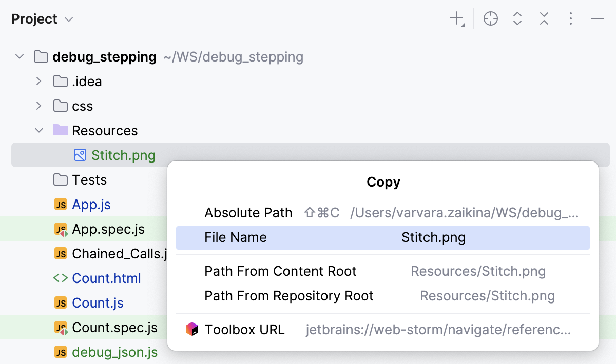The width and height of the screenshot is (616, 364).
Task: Collapse the Resources folder chevron
Action: (x=39, y=130)
